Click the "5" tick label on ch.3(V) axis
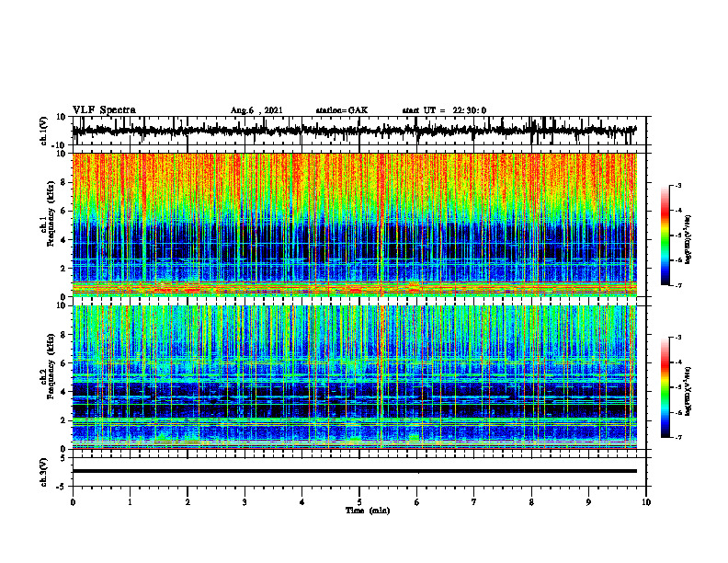The height and width of the screenshot is (563, 728). point(63,458)
